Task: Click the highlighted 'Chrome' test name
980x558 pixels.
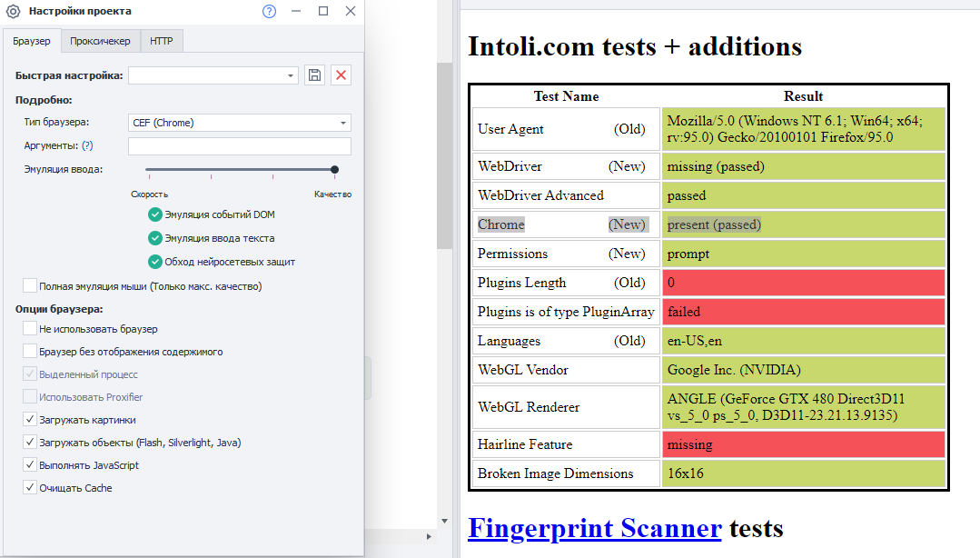Action: [x=501, y=224]
